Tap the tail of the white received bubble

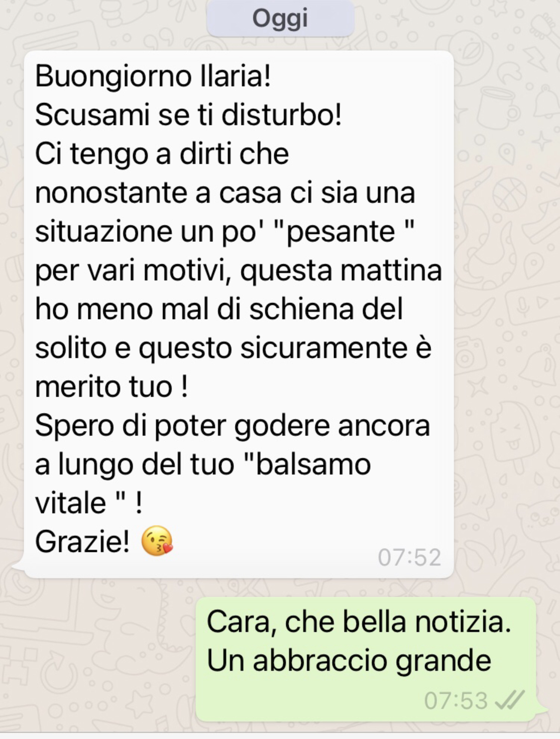[x=17, y=566]
